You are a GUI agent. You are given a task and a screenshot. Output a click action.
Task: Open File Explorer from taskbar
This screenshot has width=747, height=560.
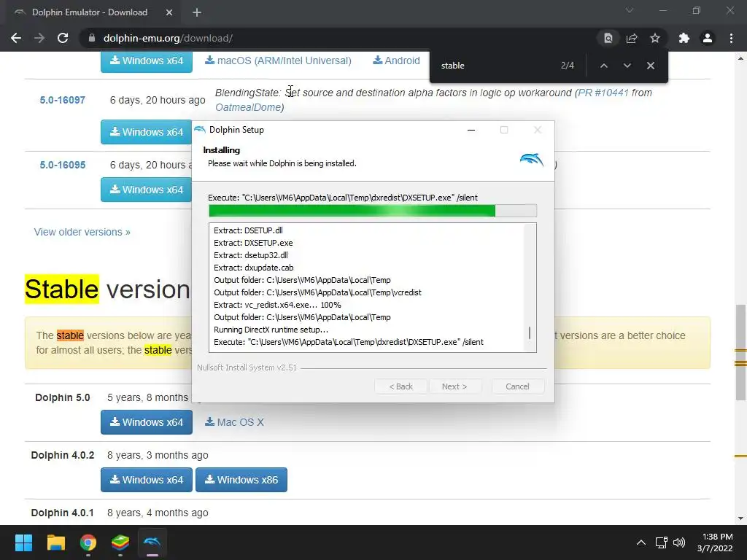(55, 542)
